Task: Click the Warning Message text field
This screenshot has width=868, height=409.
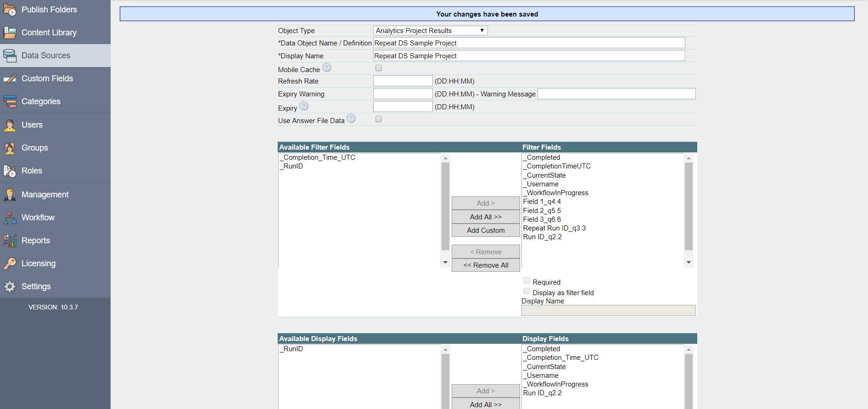Action: [616, 94]
